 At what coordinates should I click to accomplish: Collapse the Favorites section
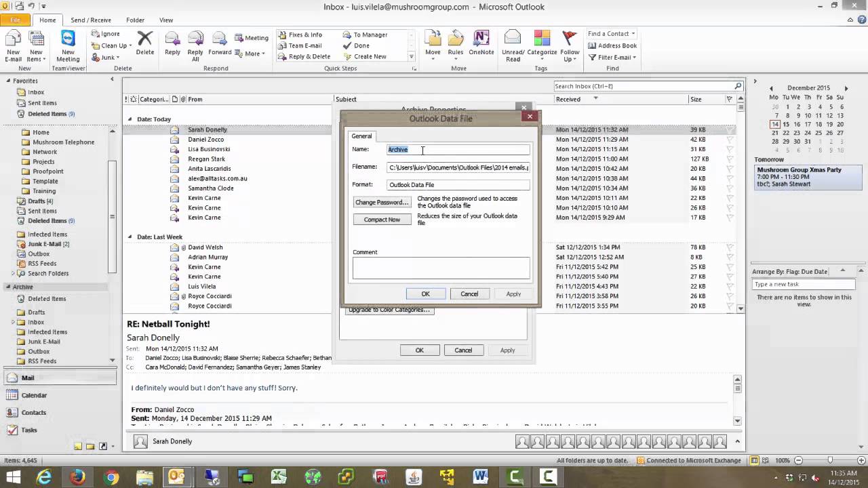coord(9,81)
